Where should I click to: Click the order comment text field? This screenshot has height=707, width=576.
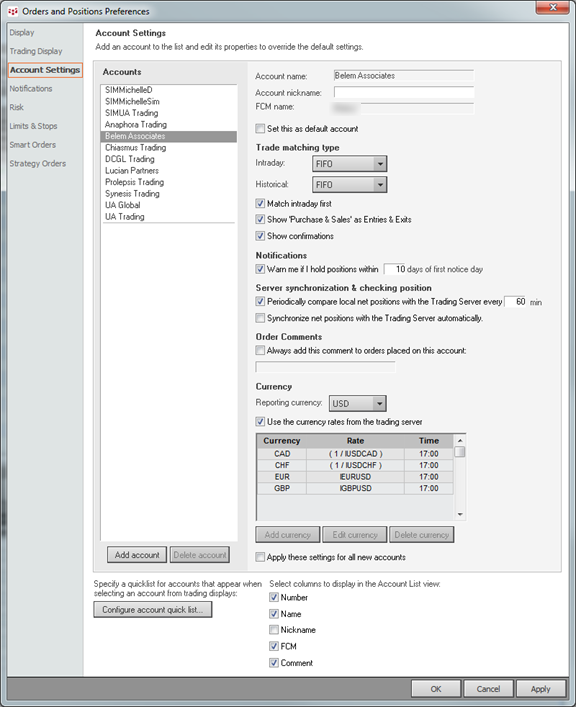[x=325, y=367]
